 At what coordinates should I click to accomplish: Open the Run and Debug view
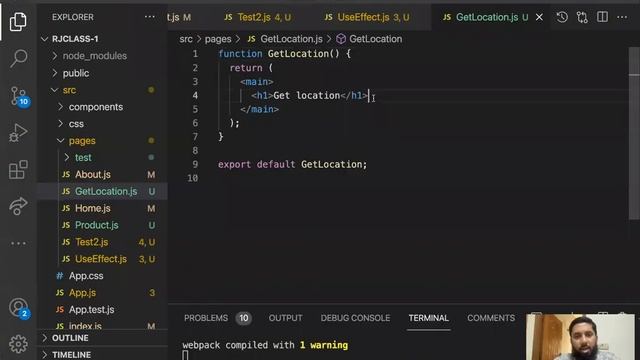point(18,133)
